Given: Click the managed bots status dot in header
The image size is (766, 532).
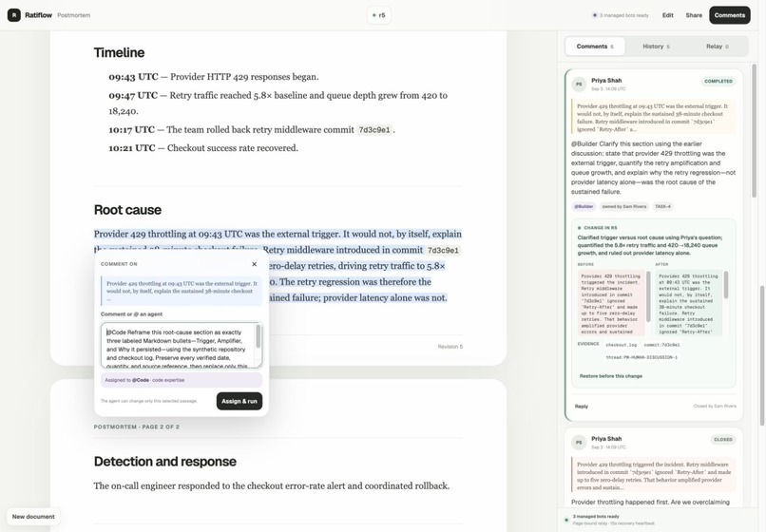Looking at the screenshot, I should (595, 15).
